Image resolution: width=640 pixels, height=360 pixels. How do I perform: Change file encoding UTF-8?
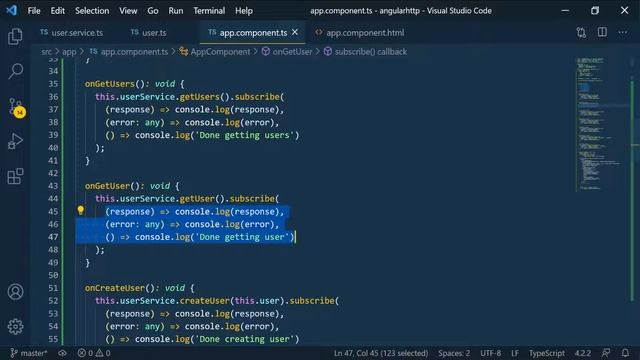pyautogui.click(x=490, y=353)
